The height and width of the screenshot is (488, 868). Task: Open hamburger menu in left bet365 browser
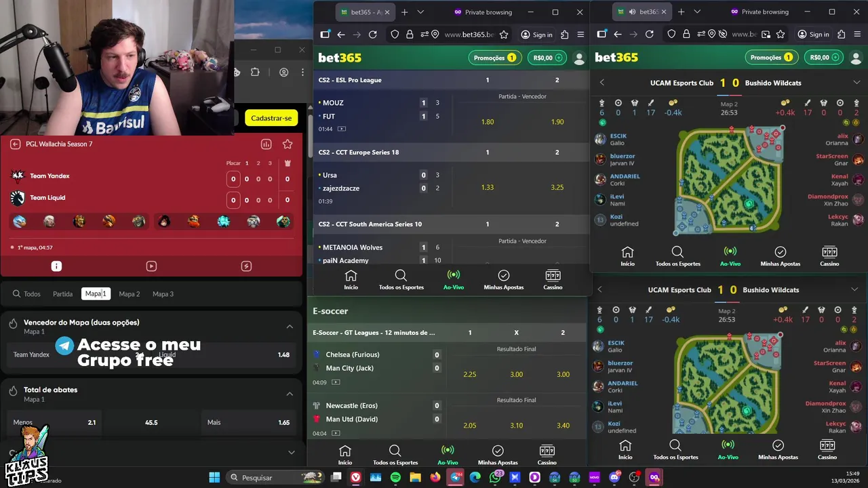580,35
